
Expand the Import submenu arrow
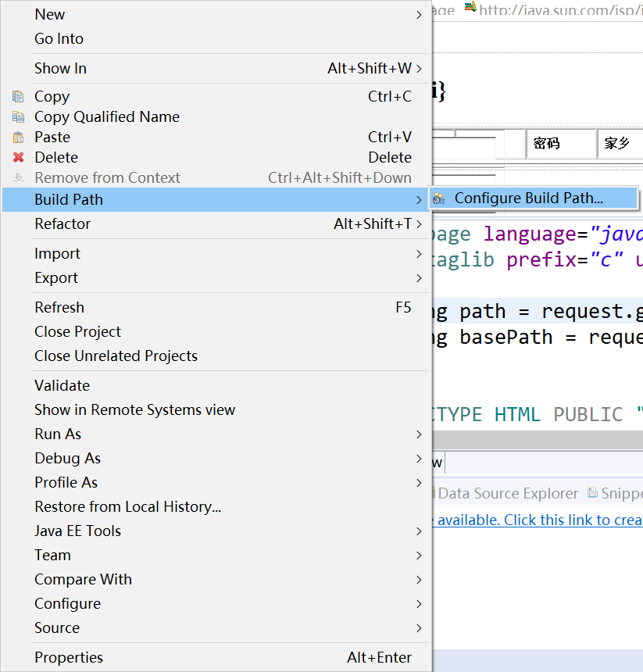pyautogui.click(x=419, y=254)
